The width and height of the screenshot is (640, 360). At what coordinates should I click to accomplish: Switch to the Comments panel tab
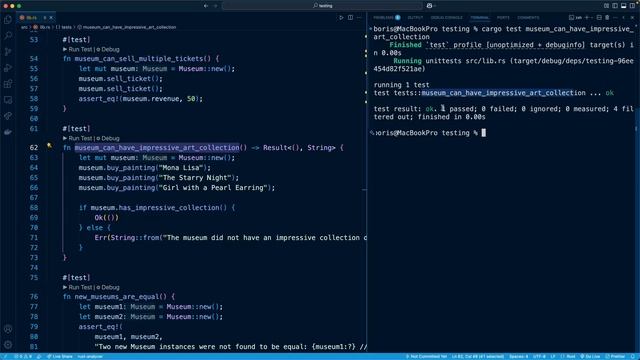pos(528,18)
